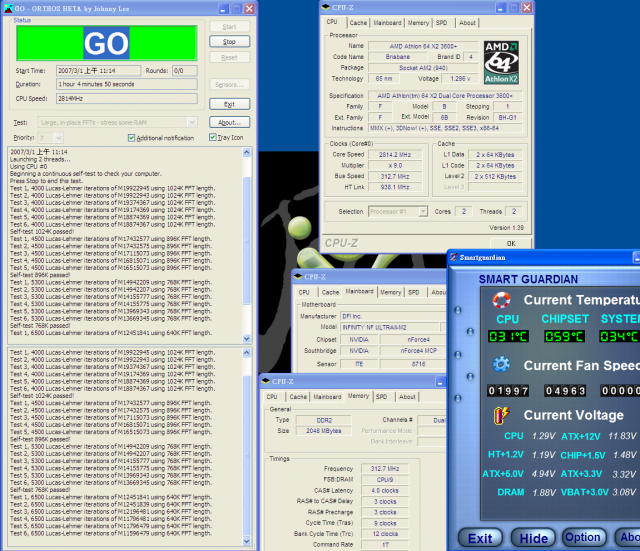The width and height of the screenshot is (640, 551).
Task: Click the Code Name Brisbane value
Action: pyautogui.click(x=397, y=57)
